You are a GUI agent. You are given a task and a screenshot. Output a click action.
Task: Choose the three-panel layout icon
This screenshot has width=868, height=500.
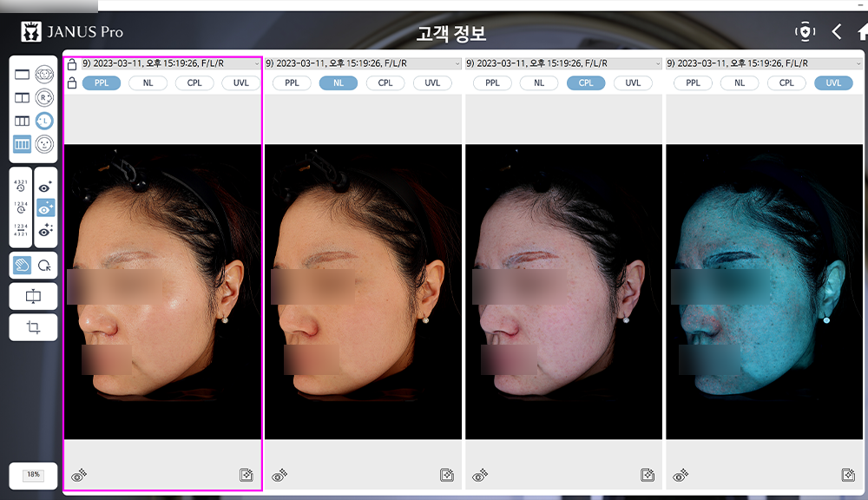[23, 121]
